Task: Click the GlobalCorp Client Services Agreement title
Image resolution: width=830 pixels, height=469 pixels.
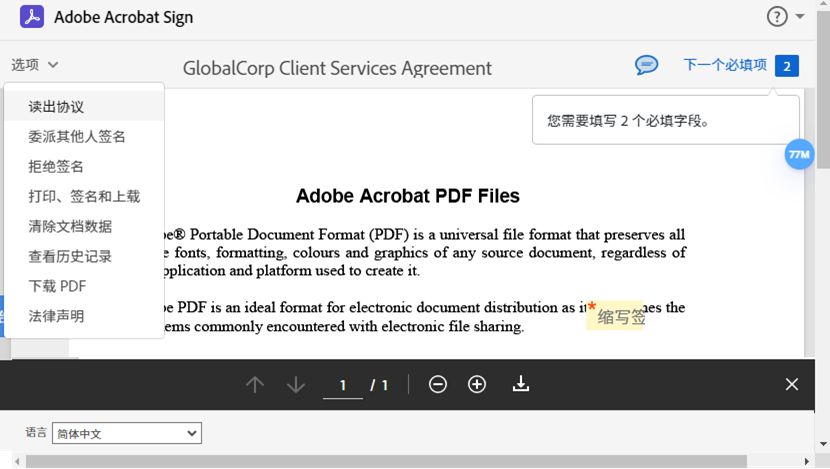Action: (337, 68)
